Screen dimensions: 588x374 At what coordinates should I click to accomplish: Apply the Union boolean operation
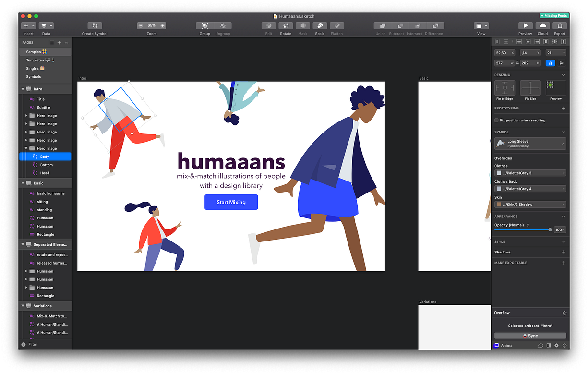pos(383,25)
